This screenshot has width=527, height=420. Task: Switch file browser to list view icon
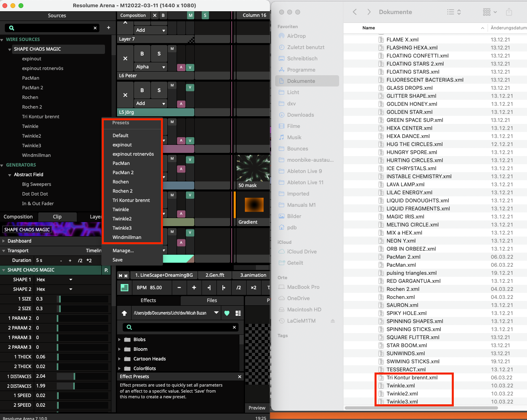(238, 313)
